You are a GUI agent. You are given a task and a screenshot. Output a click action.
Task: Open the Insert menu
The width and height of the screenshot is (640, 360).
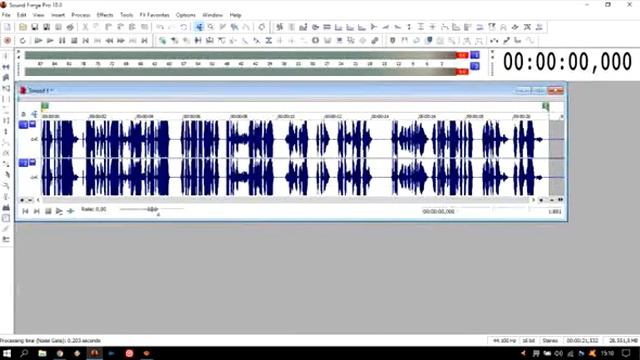[58, 15]
